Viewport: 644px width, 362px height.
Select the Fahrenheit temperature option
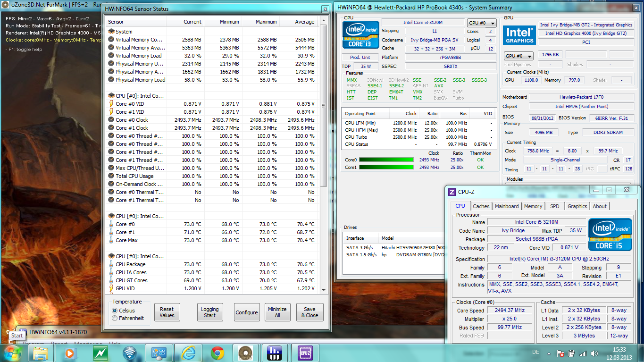pos(115,318)
